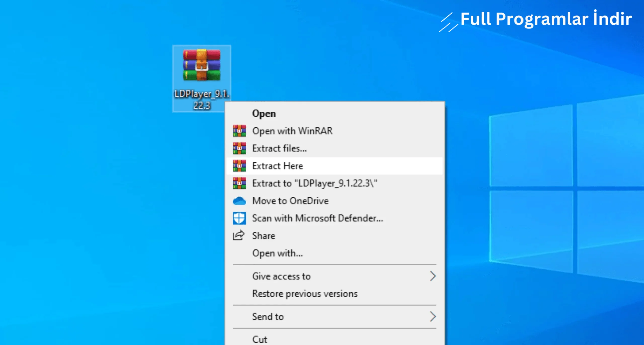
Task: Click the WinRAR icon beside Extract files...
Action: pos(239,148)
